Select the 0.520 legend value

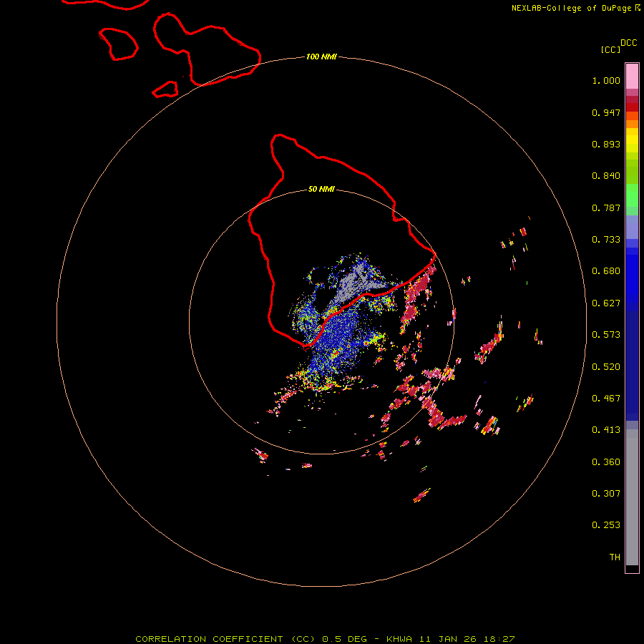pyautogui.click(x=606, y=367)
